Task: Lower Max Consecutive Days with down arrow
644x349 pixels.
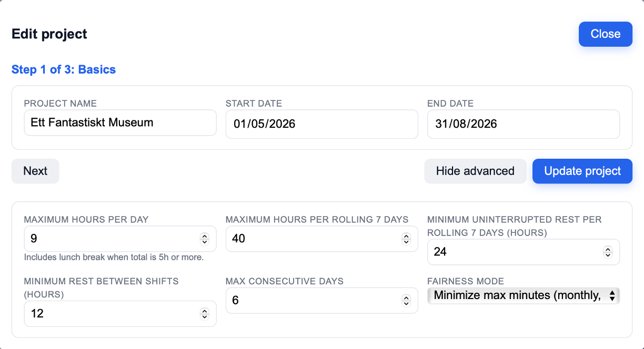Action: (x=406, y=303)
